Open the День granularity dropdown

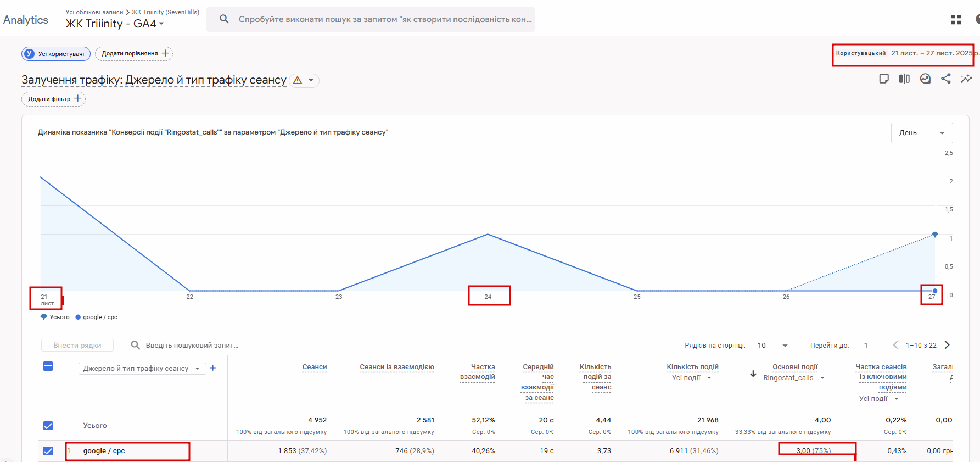click(922, 133)
